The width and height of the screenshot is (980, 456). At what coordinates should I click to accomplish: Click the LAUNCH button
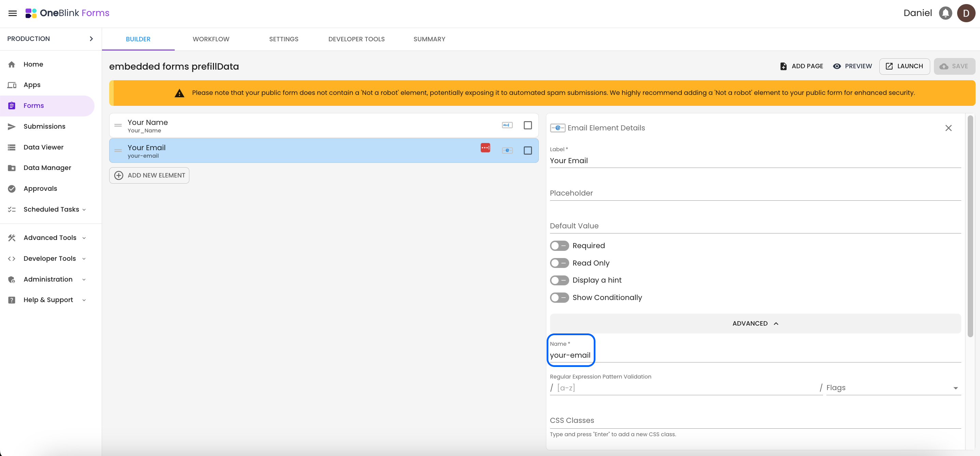(904, 66)
